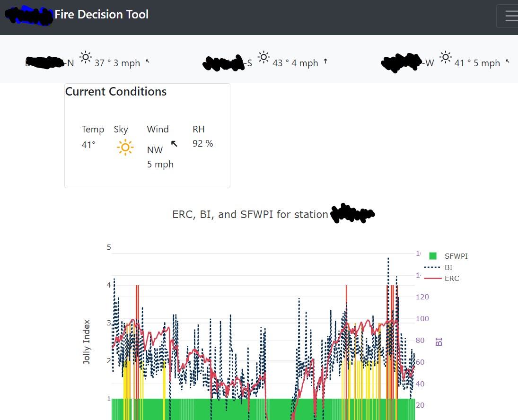
Task: Click the sun weather icon beside 41°
Action: click(445, 57)
